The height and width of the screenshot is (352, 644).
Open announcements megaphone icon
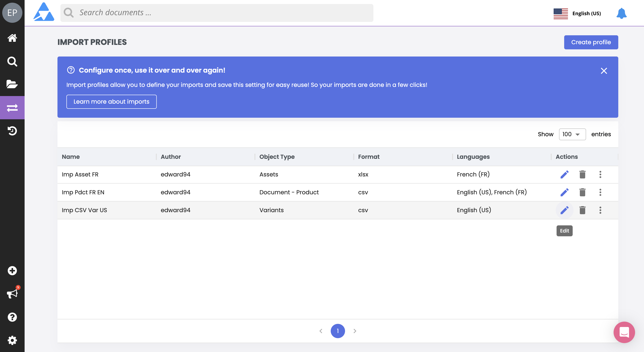click(12, 293)
